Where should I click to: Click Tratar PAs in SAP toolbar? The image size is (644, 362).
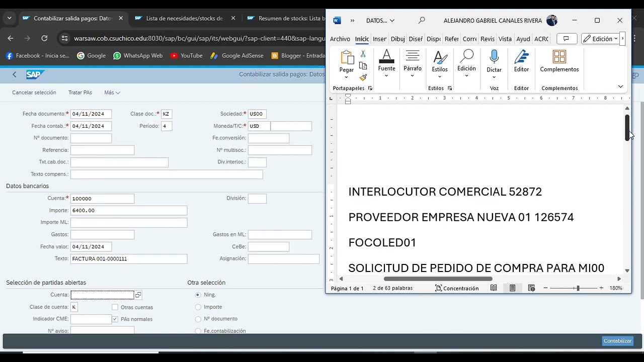click(x=80, y=93)
